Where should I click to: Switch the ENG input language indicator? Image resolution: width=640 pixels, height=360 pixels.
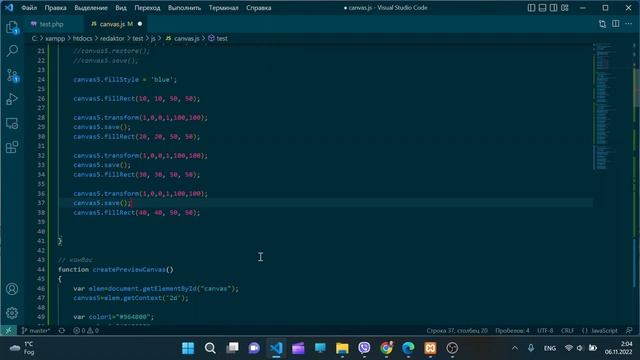coord(550,348)
